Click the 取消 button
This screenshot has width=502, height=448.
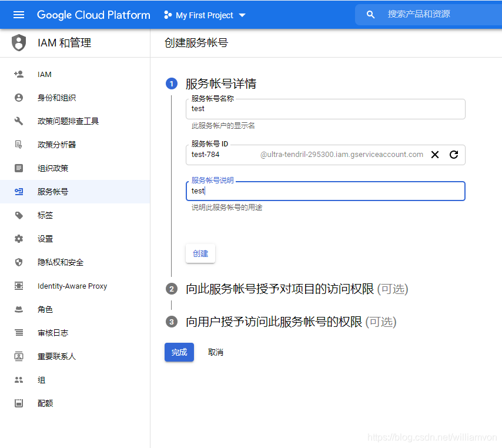(216, 352)
